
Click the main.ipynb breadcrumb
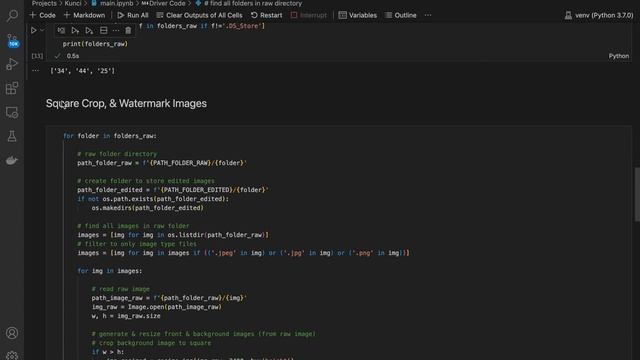click(113, 3)
